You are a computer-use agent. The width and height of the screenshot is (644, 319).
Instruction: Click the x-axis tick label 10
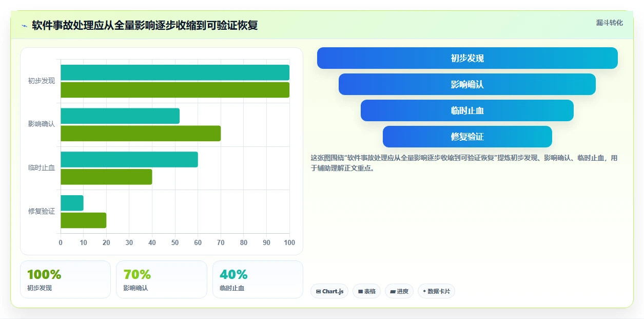tap(84, 243)
